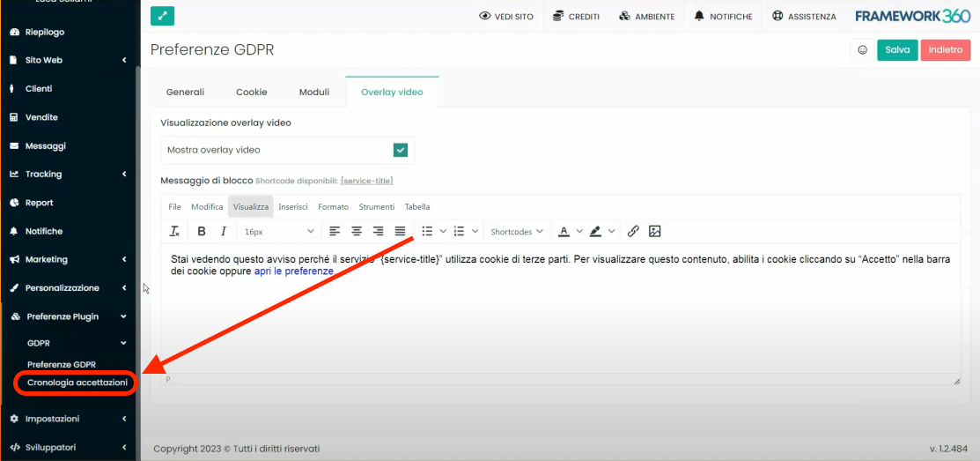Click the 'apri le preferenze' link
980x461 pixels.
pyautogui.click(x=293, y=271)
